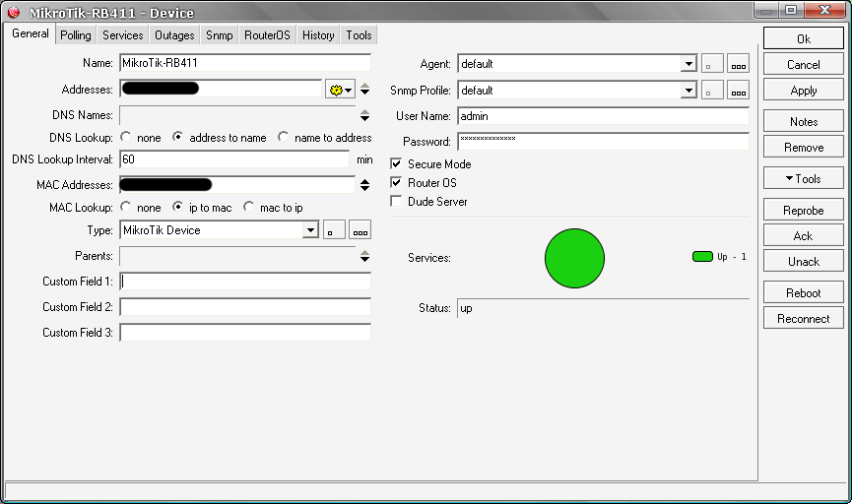
Task: Switch to the RouterOS tab
Action: pos(267,35)
